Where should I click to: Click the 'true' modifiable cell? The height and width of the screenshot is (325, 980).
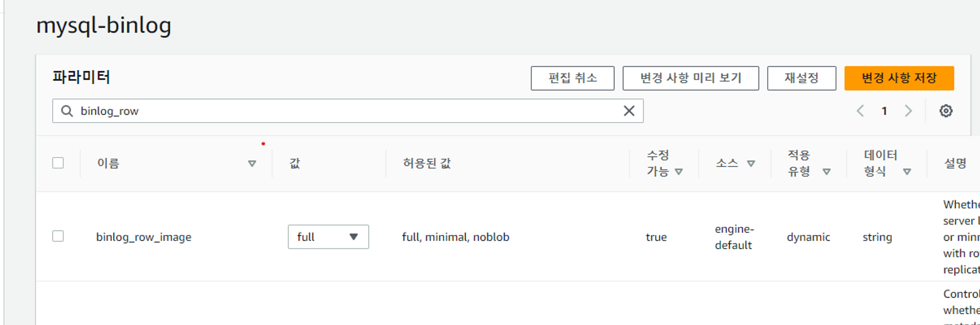[x=656, y=237]
